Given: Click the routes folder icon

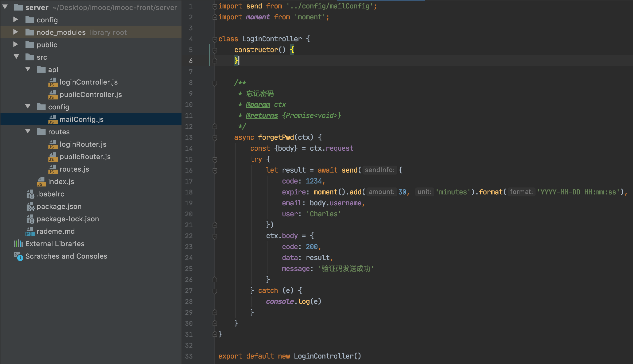Looking at the screenshot, I should point(41,132).
